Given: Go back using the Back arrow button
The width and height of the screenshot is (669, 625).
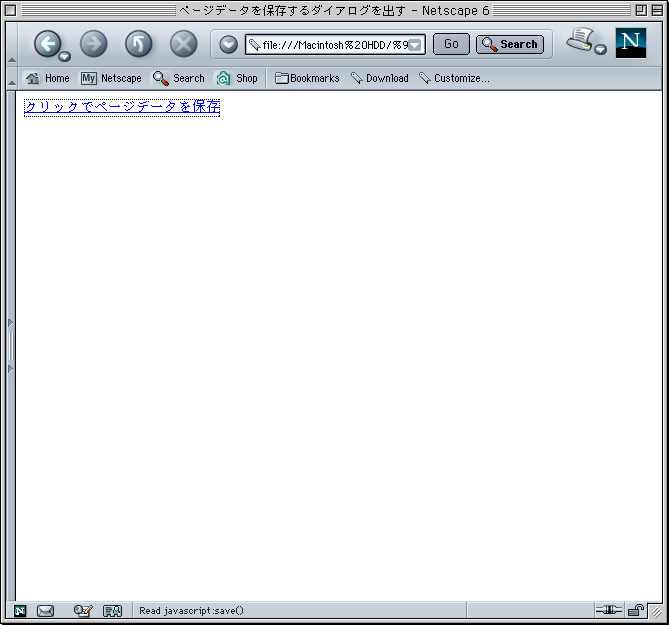Looking at the screenshot, I should tap(47, 44).
